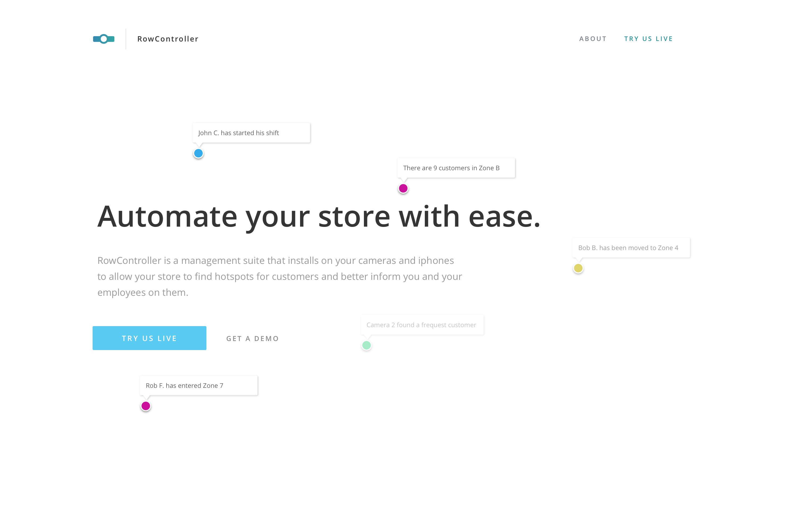Click the white circle inside the logo
The height and width of the screenshot is (532, 798).
click(x=104, y=39)
